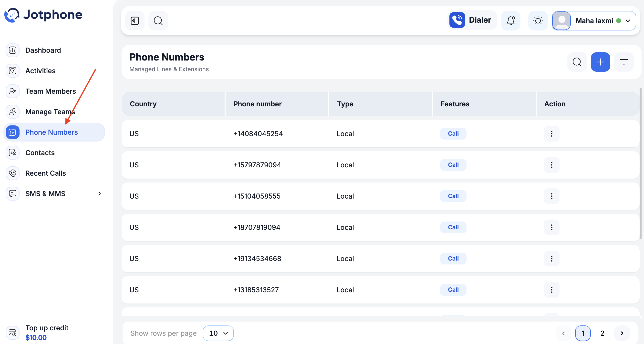
Task: Click phone number +18707819094
Action: point(257,227)
